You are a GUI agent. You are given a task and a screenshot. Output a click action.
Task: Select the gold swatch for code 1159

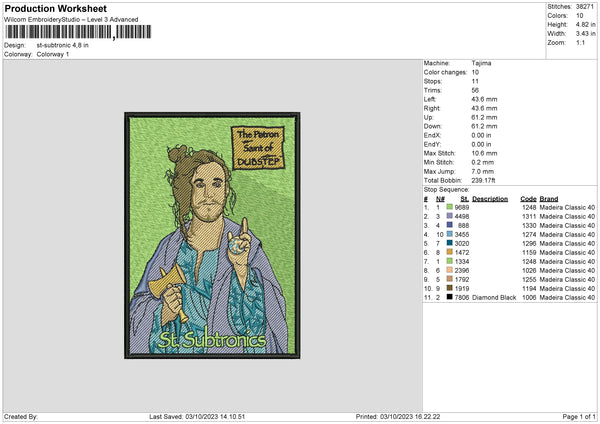click(x=449, y=252)
